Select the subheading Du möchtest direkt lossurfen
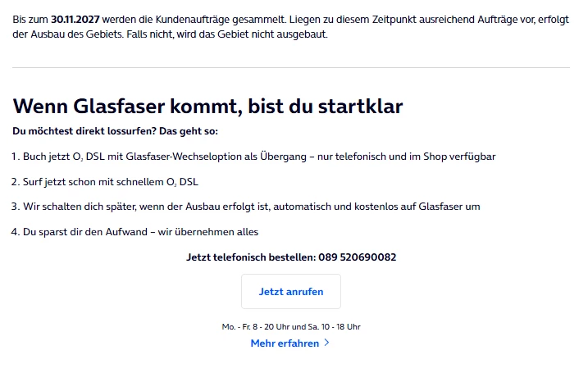588x373 pixels. point(116,131)
